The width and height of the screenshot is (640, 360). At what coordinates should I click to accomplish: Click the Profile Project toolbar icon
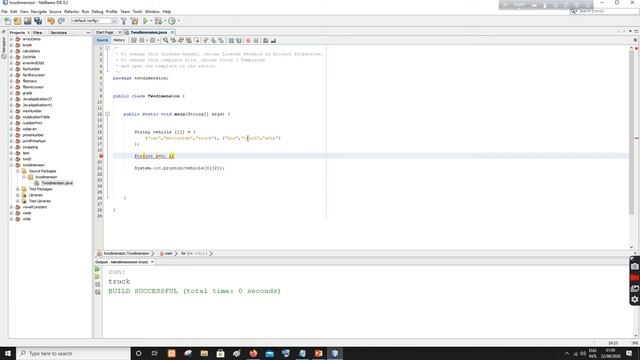pos(172,21)
